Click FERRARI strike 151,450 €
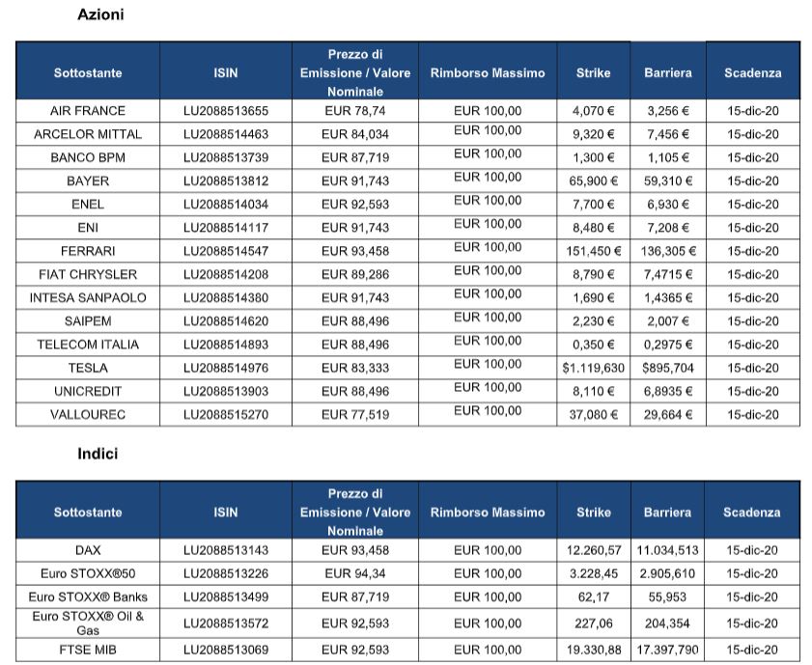 (x=594, y=251)
